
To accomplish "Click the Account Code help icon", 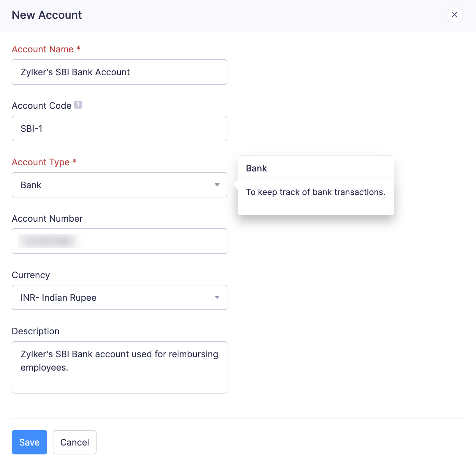I will (78, 105).
